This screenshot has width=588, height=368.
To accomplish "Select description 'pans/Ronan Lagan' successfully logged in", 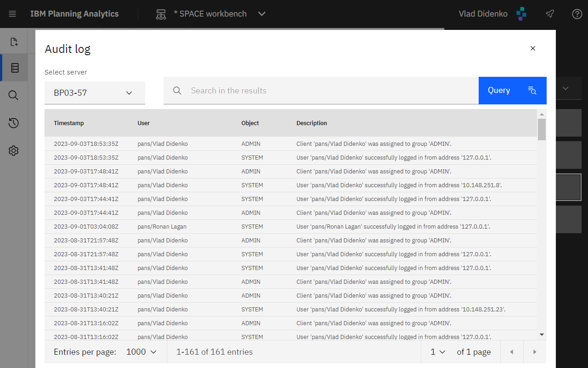I will pos(393,227).
